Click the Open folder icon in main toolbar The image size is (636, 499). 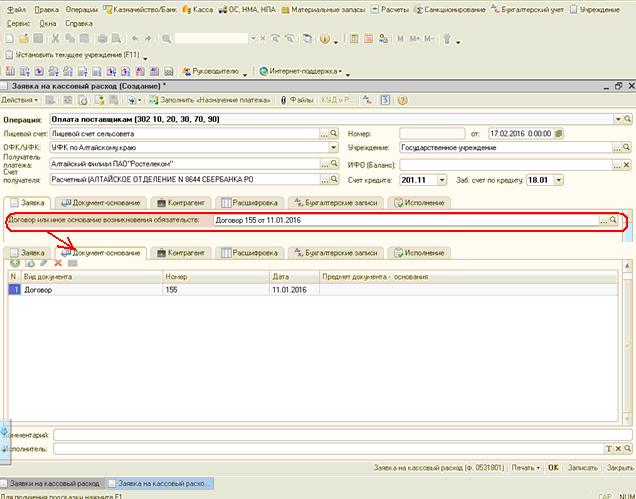click(24, 39)
